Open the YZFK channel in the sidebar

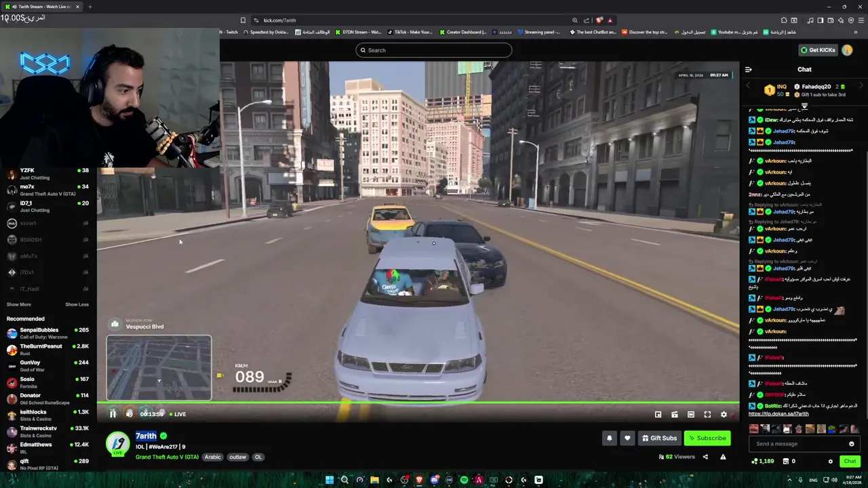pos(47,174)
